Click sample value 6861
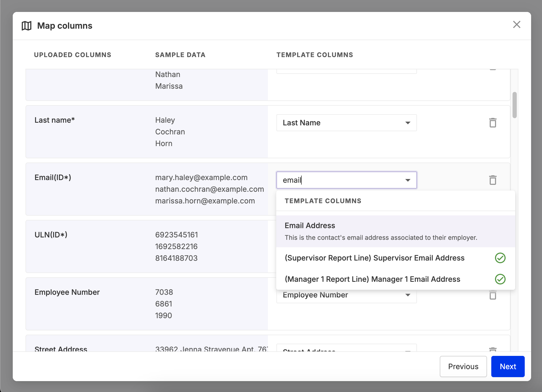 (x=164, y=304)
